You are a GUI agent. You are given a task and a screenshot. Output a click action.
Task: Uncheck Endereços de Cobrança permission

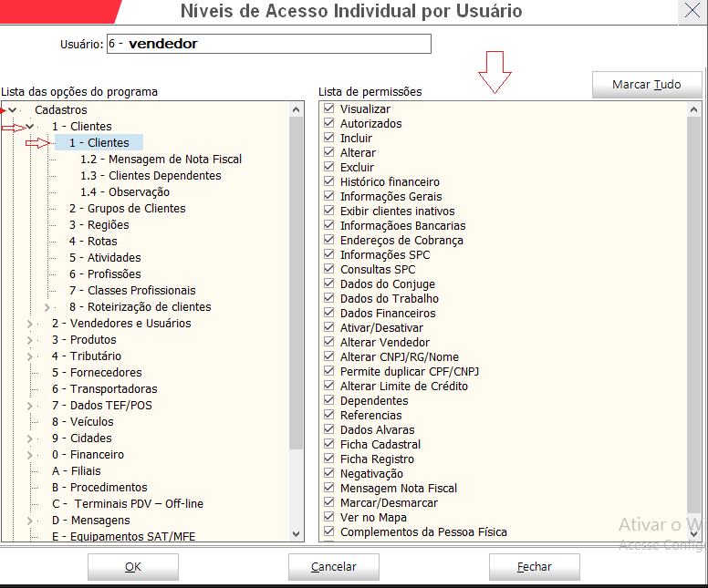[329, 240]
